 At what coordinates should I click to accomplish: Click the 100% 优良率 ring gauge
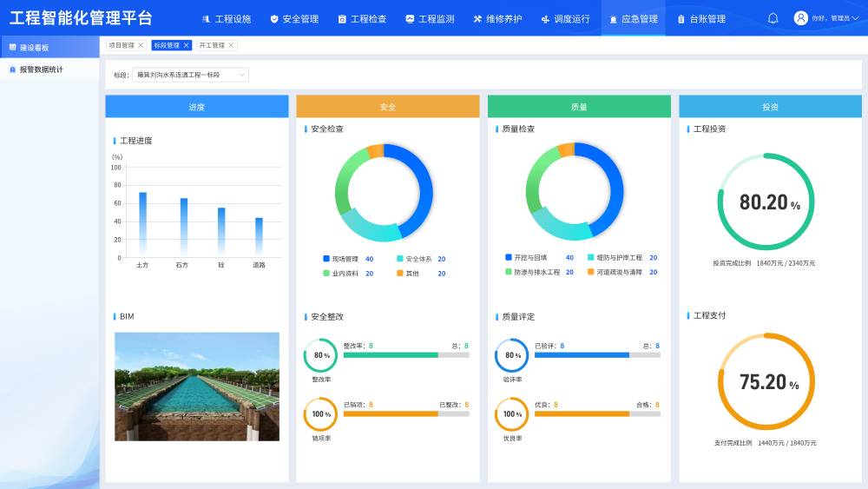point(511,414)
